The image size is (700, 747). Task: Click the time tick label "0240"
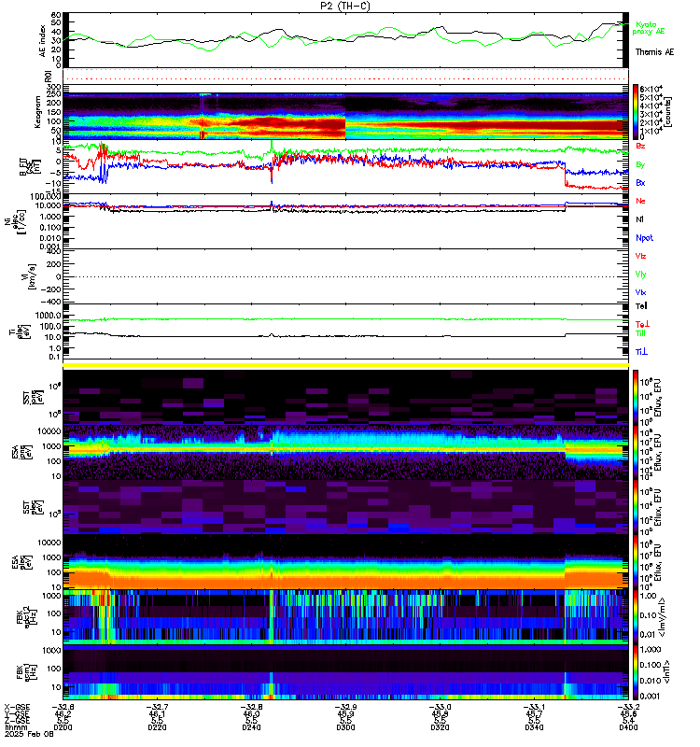(251, 727)
